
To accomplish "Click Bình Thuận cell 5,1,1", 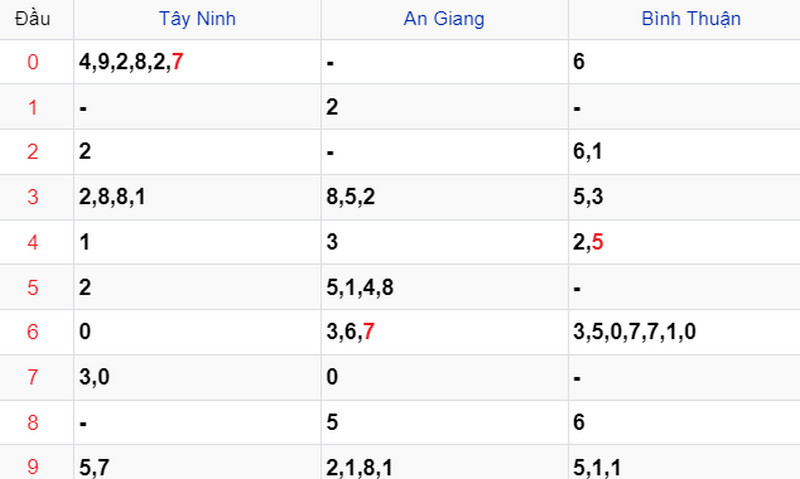I will point(597,465).
